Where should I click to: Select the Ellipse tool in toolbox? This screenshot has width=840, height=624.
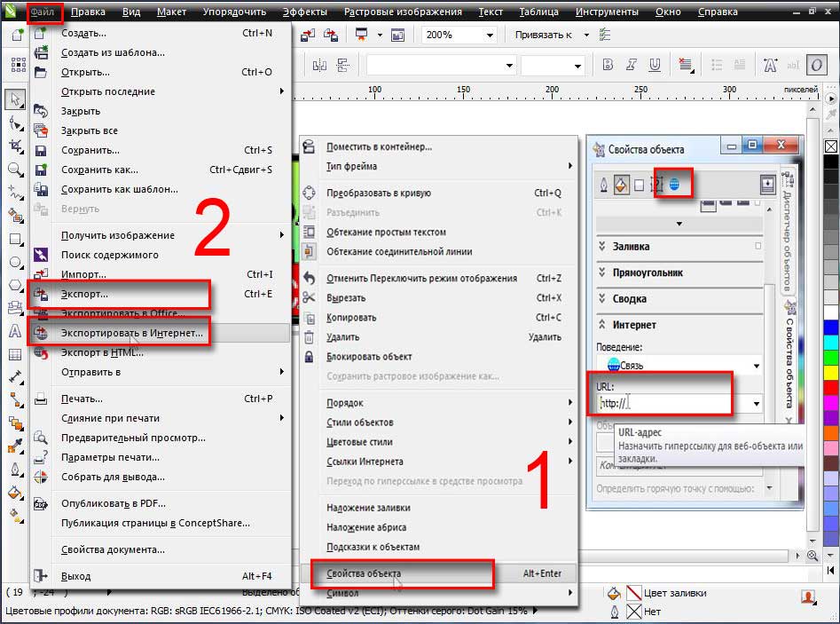click(x=14, y=262)
